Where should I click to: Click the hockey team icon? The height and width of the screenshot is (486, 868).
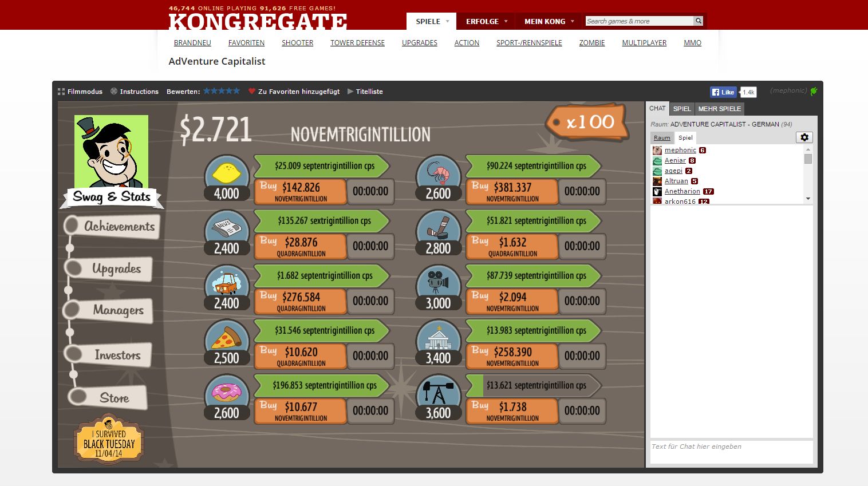[x=438, y=227]
